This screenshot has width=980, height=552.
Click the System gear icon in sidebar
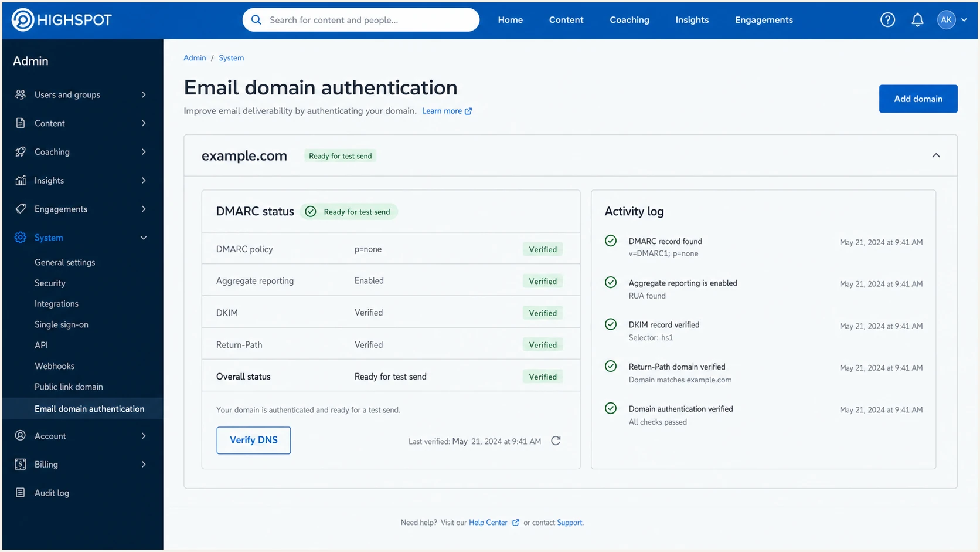point(21,238)
